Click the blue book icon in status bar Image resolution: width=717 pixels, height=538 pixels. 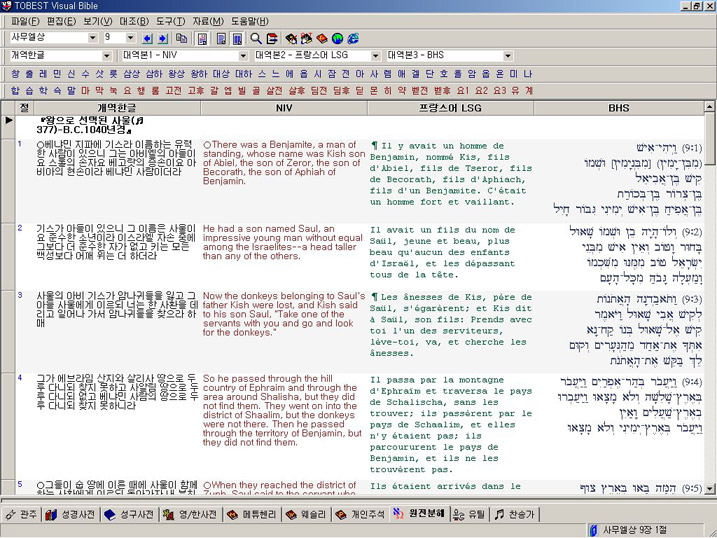tap(594, 530)
